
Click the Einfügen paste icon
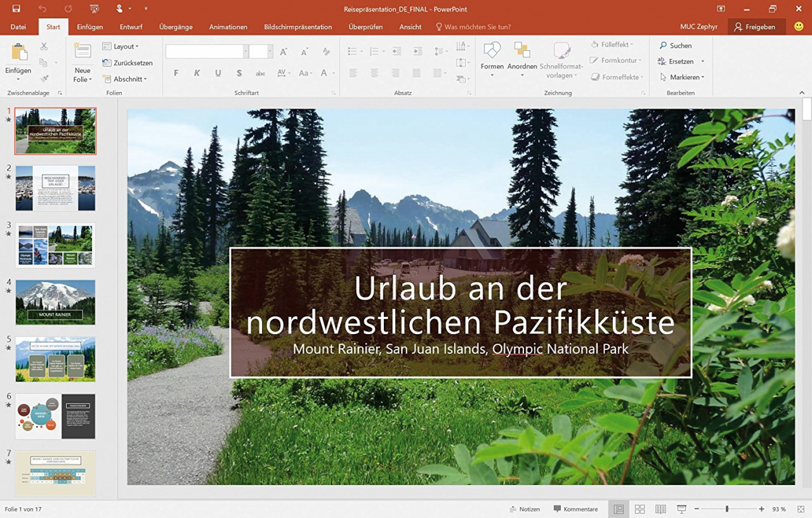tap(18, 53)
